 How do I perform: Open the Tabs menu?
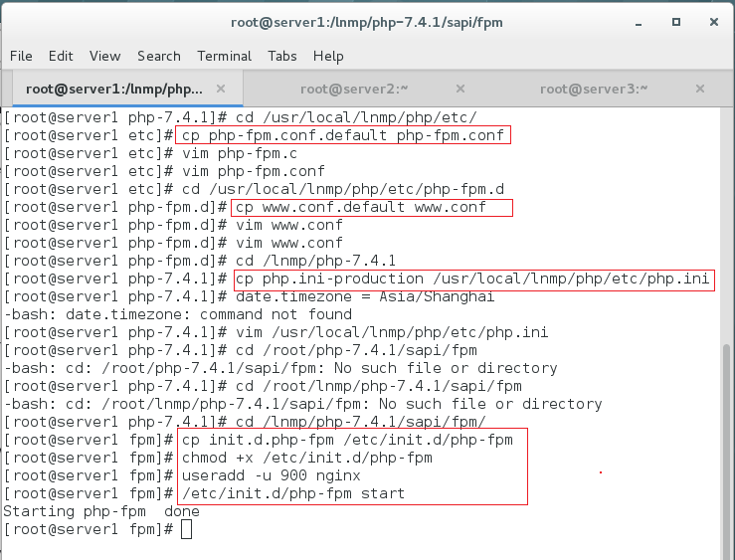pyautogui.click(x=282, y=56)
